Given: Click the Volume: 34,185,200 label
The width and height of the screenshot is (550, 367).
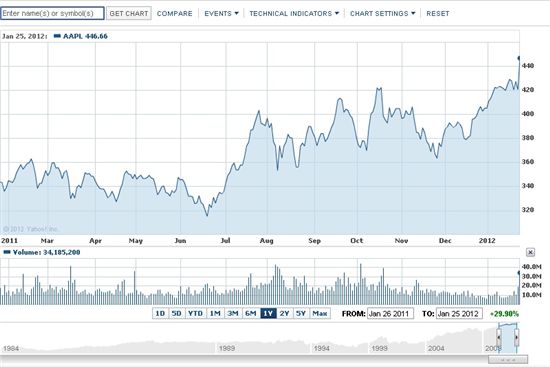Looking at the screenshot, I should [46, 252].
